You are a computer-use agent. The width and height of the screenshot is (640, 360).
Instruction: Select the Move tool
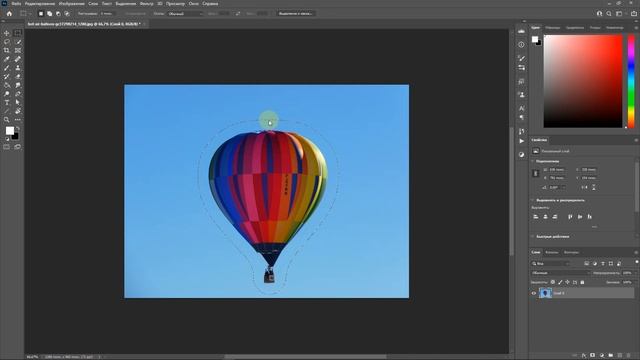(x=7, y=33)
